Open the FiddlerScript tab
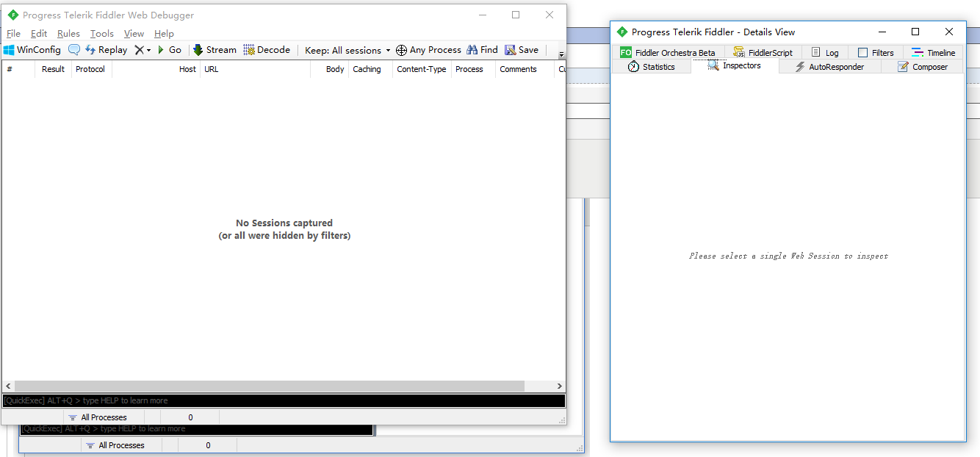Screen dimensions: 980x457 pyautogui.click(x=763, y=53)
